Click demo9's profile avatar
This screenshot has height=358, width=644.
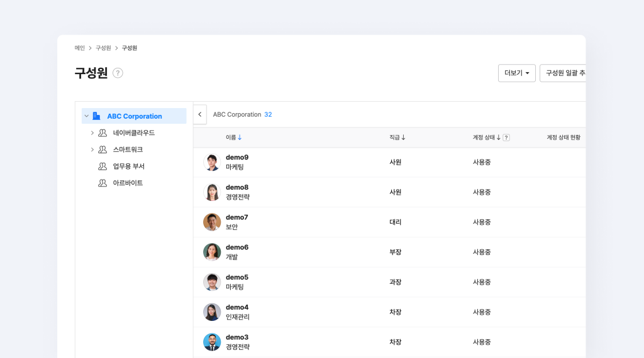[x=212, y=162]
